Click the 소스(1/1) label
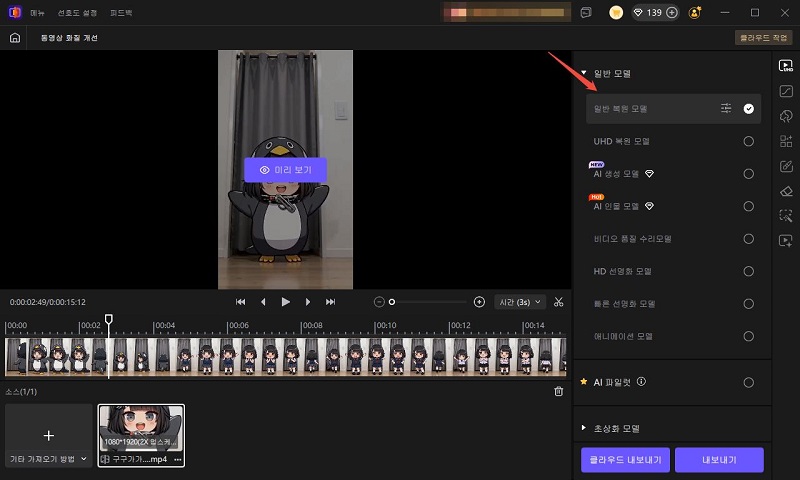800x480 pixels. [x=21, y=391]
